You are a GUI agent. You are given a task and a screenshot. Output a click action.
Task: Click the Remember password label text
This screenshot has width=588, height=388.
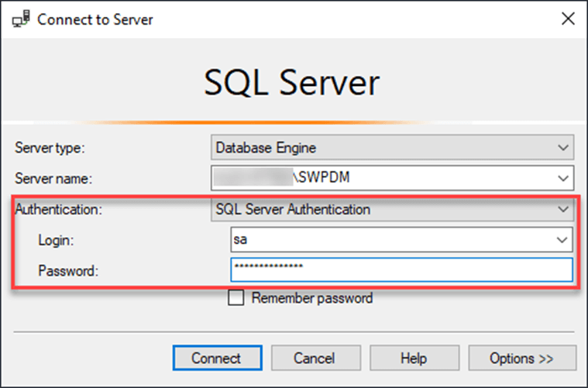coord(312,298)
